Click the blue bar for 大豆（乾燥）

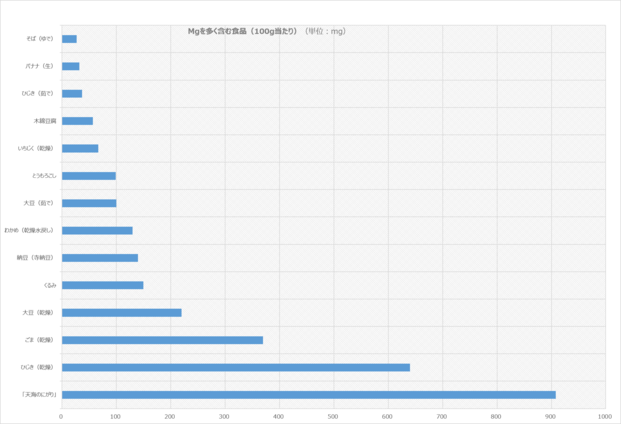point(122,313)
